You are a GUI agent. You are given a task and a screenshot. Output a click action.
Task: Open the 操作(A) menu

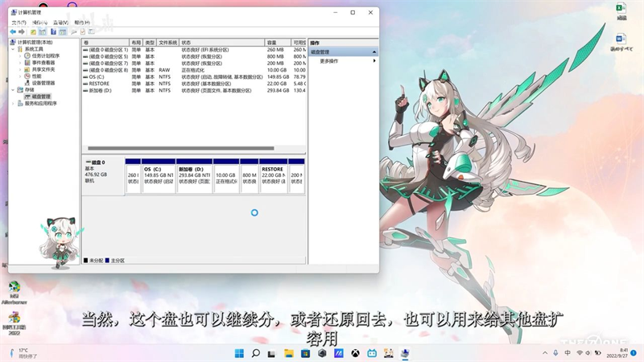pos(39,23)
